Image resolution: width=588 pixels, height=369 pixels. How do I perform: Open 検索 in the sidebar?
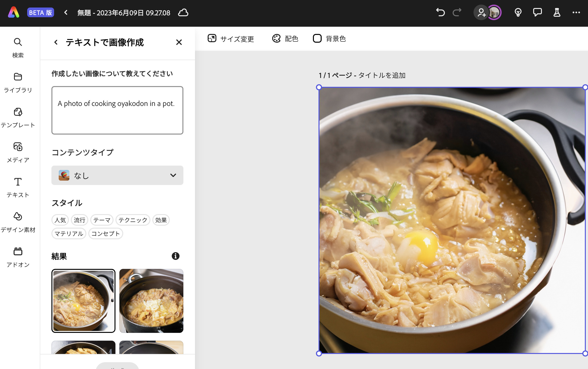[x=18, y=48]
